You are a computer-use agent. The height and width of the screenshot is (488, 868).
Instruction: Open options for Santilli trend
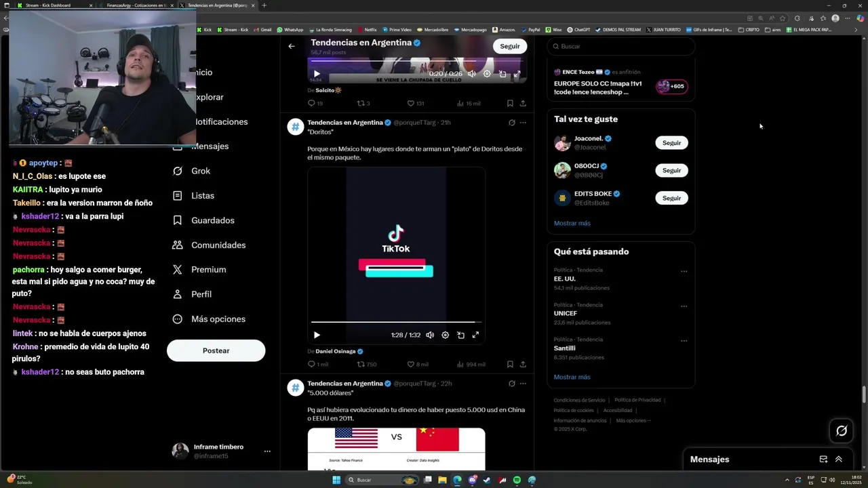coord(684,341)
